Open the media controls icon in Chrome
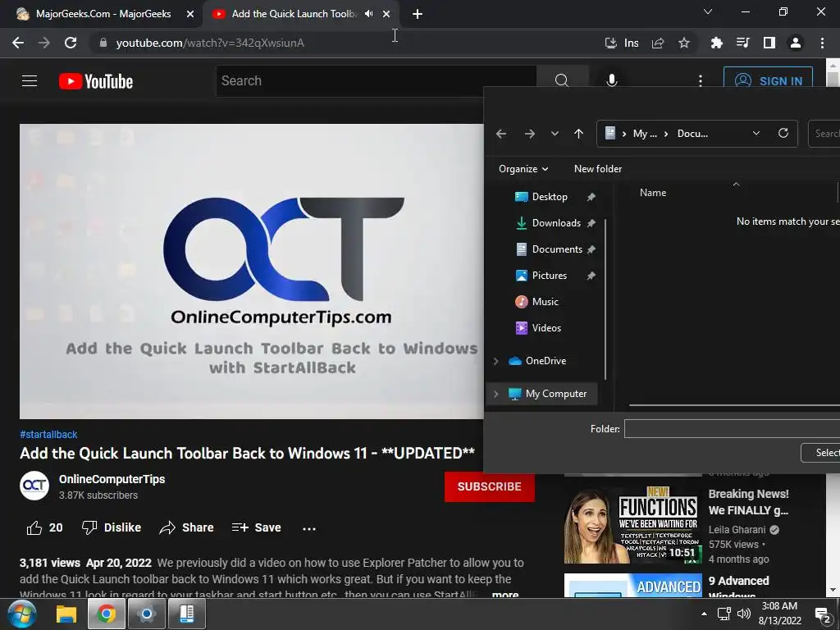Screen dimensions: 840x630 click(743, 43)
